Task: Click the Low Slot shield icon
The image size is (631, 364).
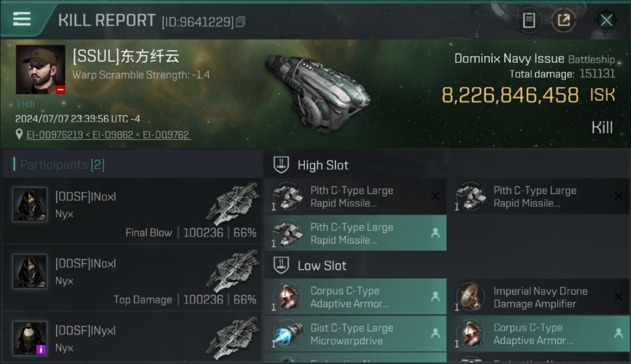Action: tap(282, 265)
